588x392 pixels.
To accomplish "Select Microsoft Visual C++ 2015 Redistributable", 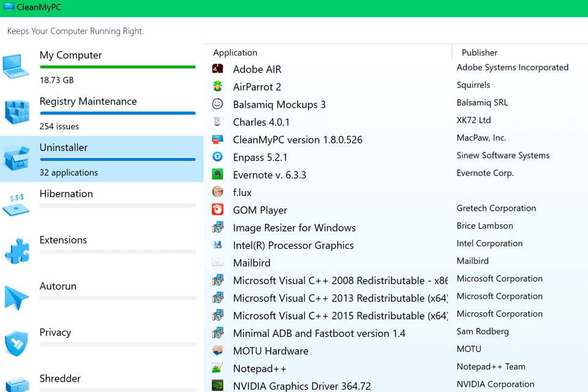I will point(340,316).
